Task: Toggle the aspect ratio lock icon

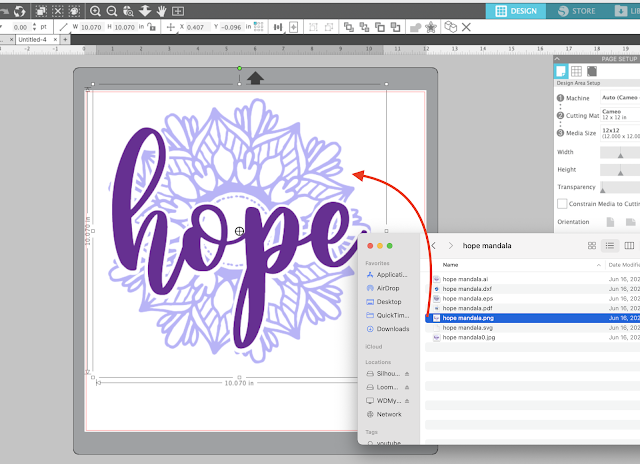Action: pyautogui.click(x=151, y=27)
